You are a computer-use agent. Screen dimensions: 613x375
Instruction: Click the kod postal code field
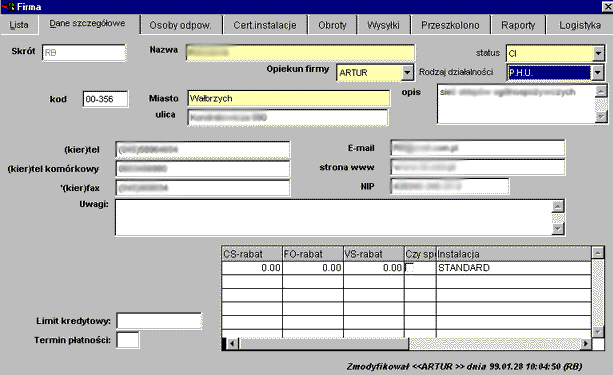pyautogui.click(x=105, y=99)
